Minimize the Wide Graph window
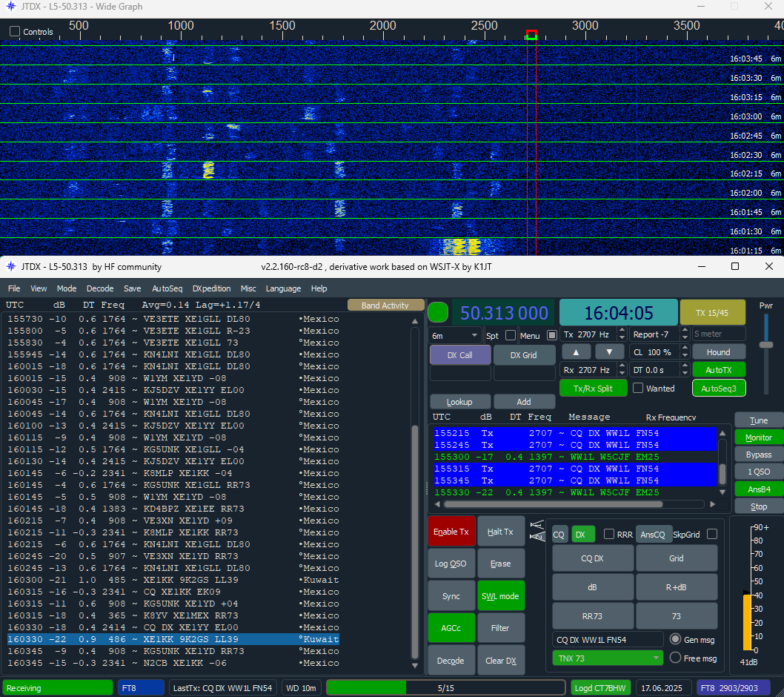The image size is (784, 697). point(701,7)
